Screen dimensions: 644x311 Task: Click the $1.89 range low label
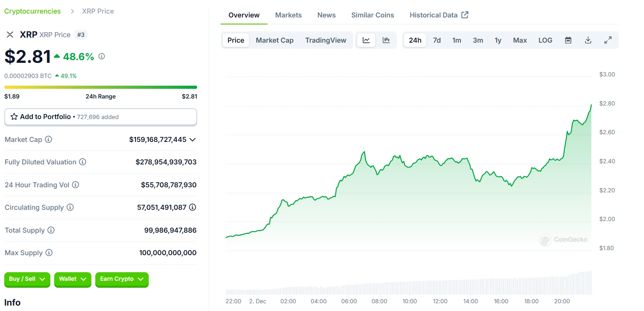point(12,97)
